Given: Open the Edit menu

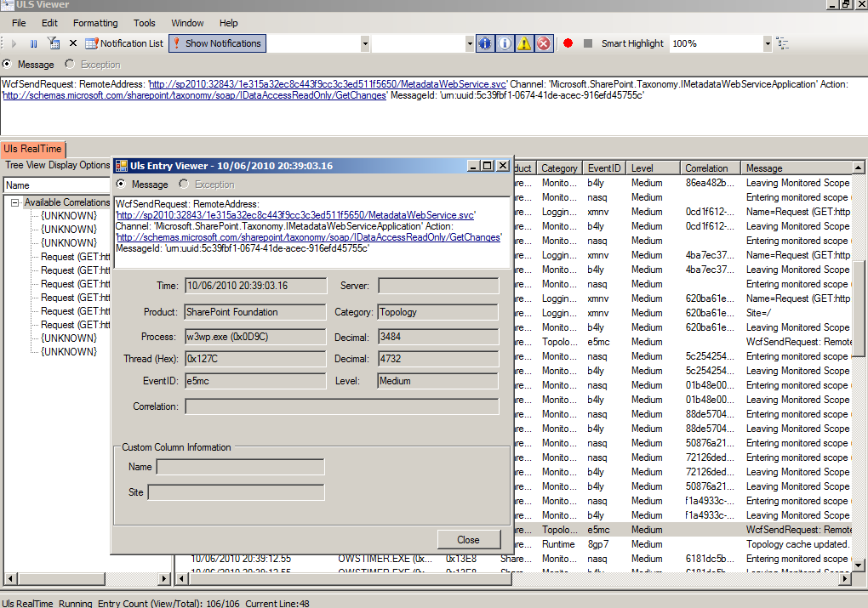Looking at the screenshot, I should coord(49,23).
